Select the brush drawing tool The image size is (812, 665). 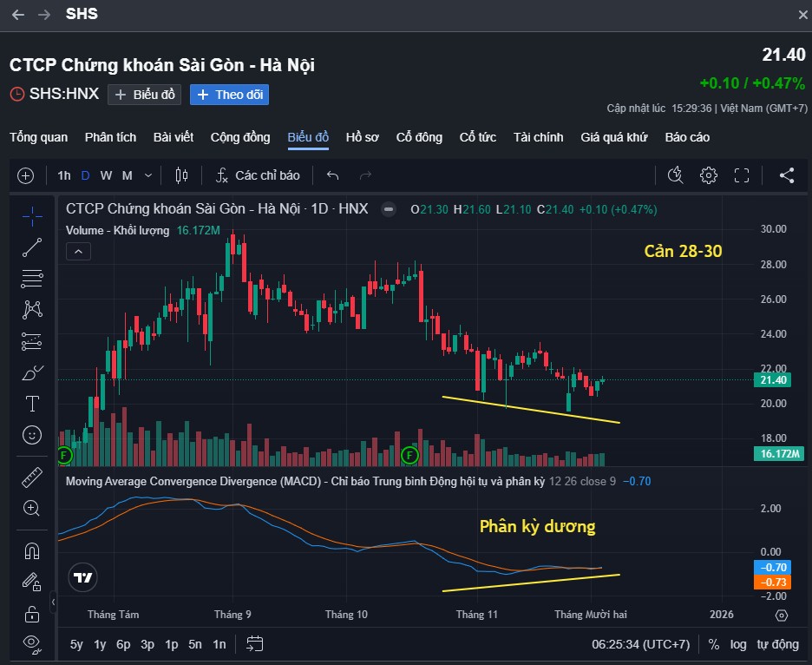32,372
